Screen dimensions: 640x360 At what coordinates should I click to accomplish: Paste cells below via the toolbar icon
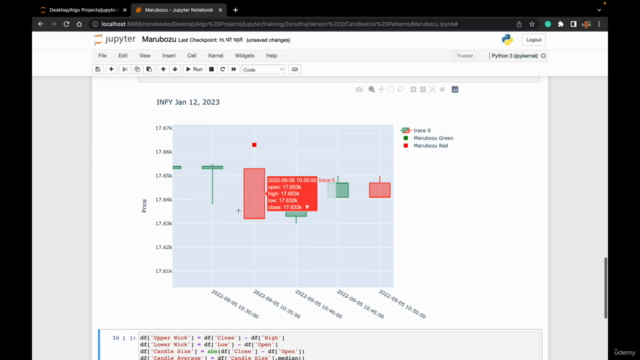coord(149,69)
